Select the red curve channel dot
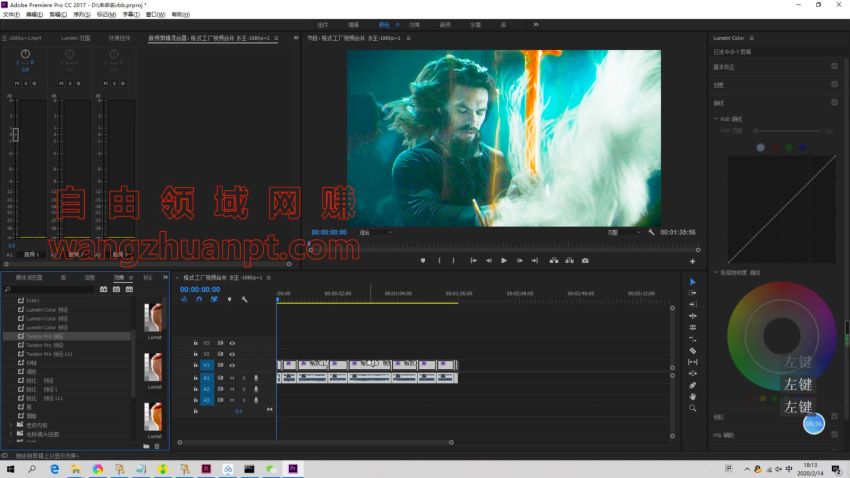850x478 pixels. point(776,147)
